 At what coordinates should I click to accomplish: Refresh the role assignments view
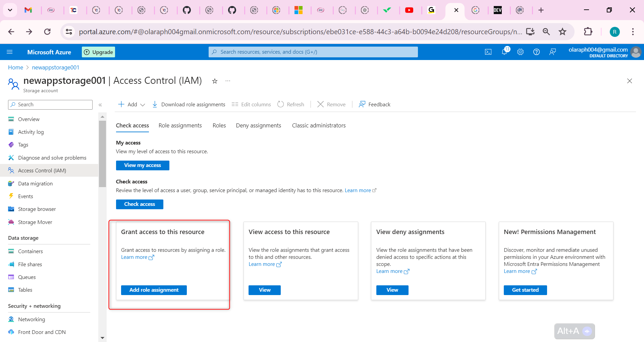(290, 104)
